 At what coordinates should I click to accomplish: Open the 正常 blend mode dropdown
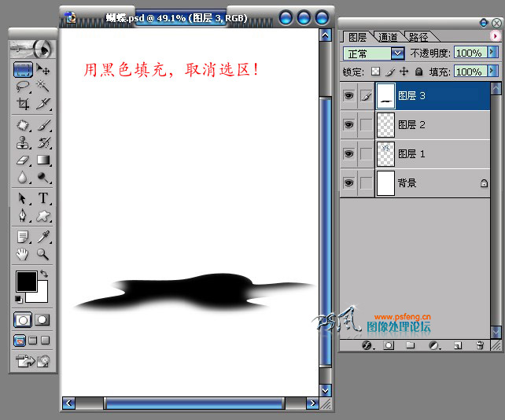coord(398,53)
